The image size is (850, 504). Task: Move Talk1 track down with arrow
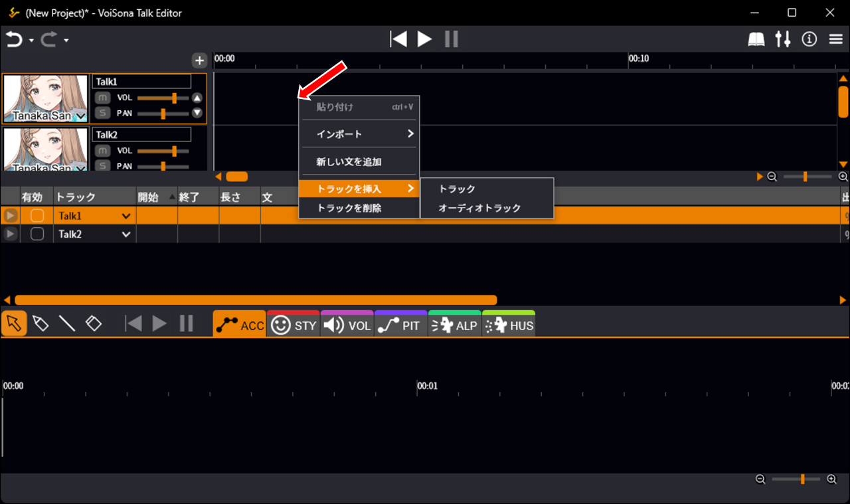tap(197, 113)
